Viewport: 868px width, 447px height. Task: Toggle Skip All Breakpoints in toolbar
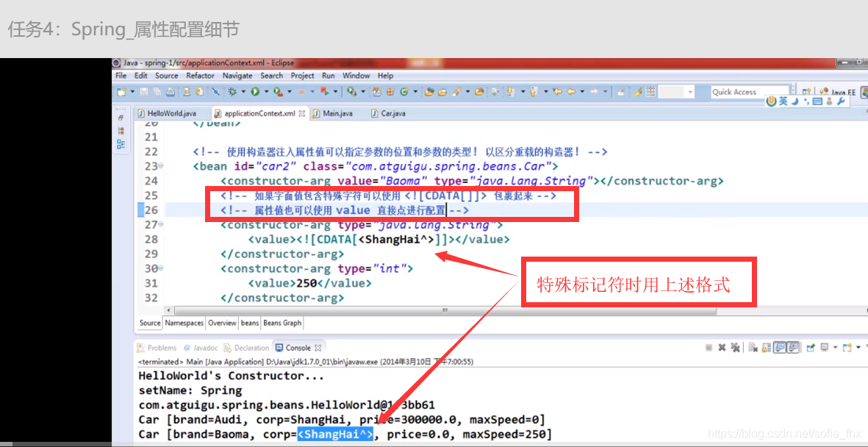[x=216, y=92]
